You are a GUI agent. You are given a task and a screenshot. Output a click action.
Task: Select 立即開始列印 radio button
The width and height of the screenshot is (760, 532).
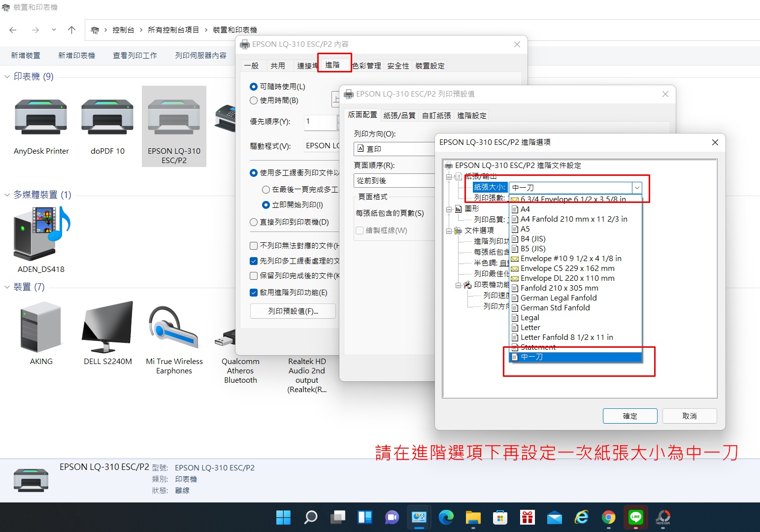266,205
